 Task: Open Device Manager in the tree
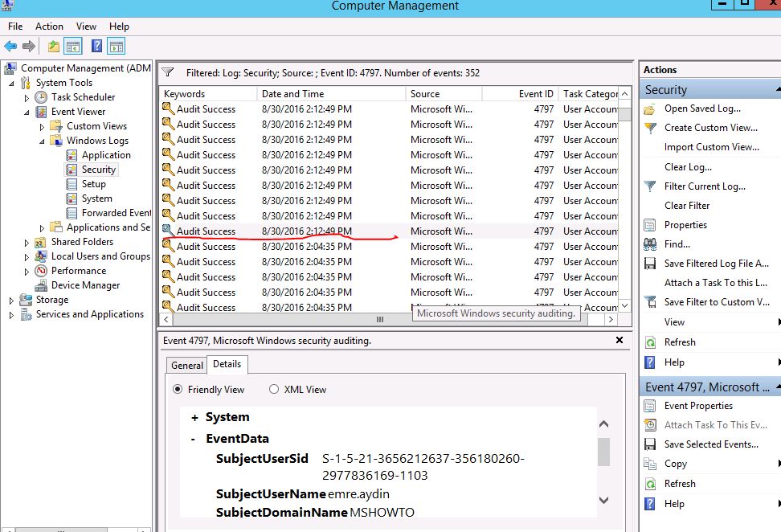click(85, 285)
